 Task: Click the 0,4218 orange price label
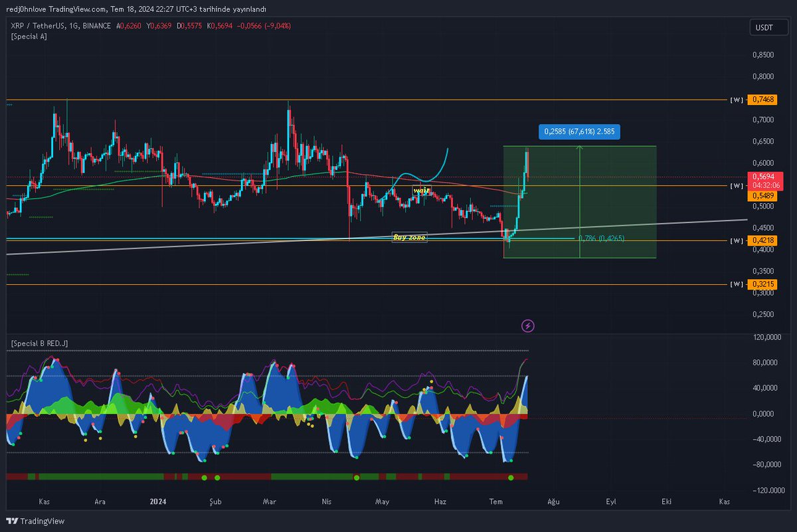coord(764,240)
